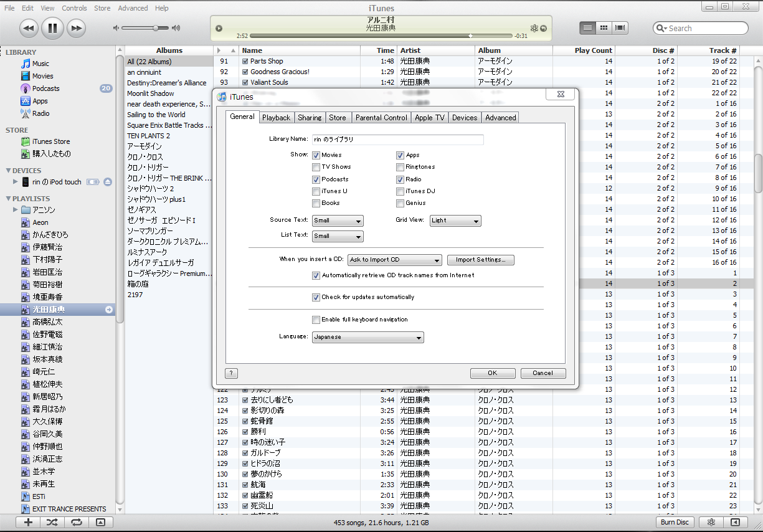Sort songs by Play Count column
763x532 pixels.
(584, 50)
